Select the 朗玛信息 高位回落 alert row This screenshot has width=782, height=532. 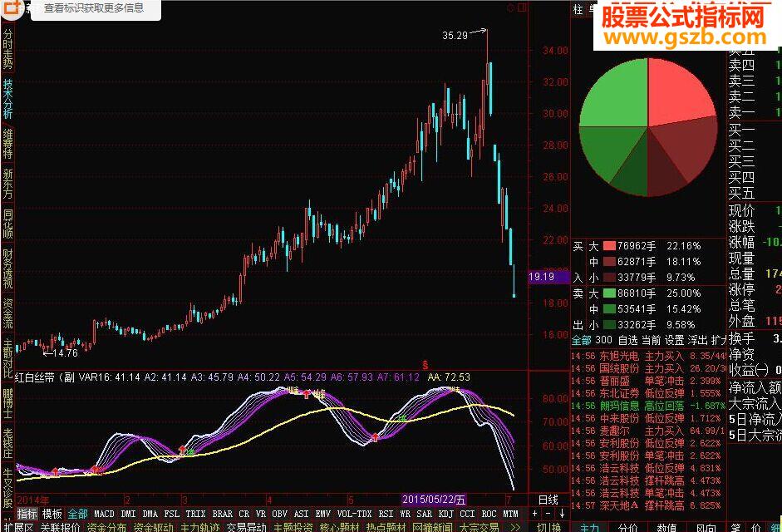648,406
